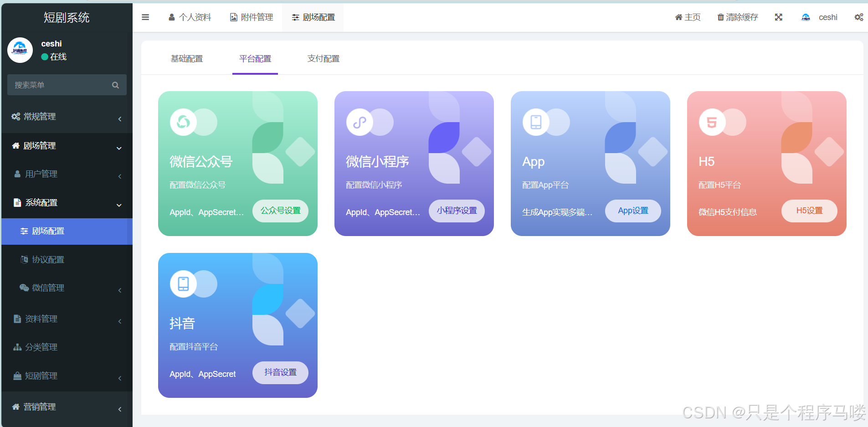Switch to the 基础配置 tab
This screenshot has width=868, height=427.
pyautogui.click(x=187, y=59)
